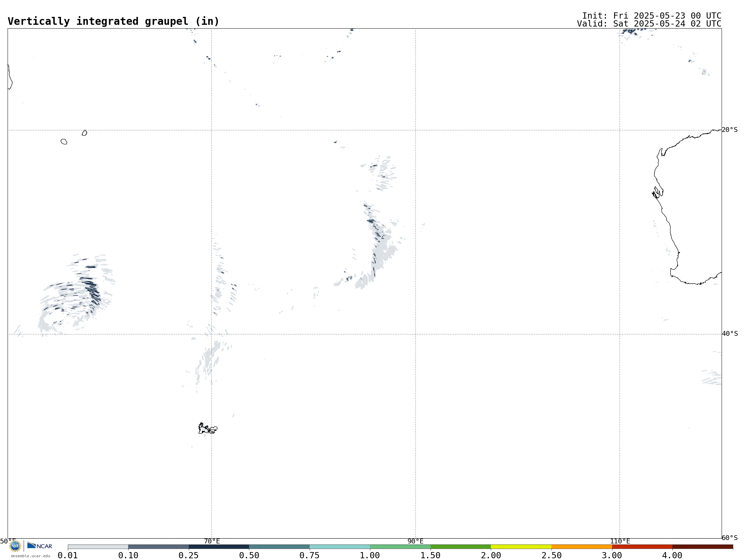The width and height of the screenshot is (744, 560).
Task: Select the dark brown 4.00 color swatch
Action: (703, 547)
